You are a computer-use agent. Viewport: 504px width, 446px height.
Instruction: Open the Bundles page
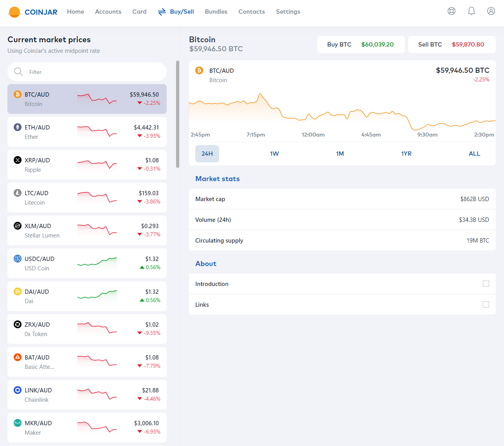pos(216,12)
